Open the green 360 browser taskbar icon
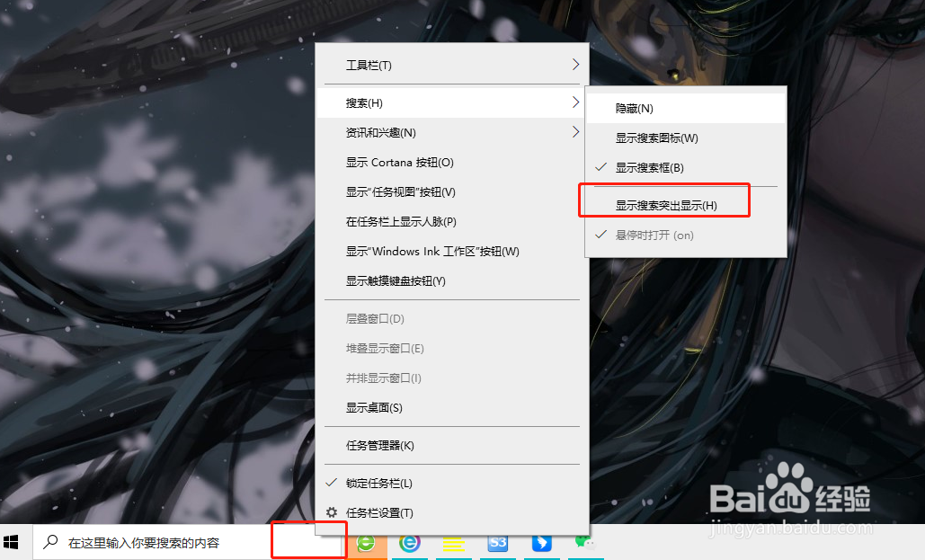This screenshot has height=560, width=925. 366,542
